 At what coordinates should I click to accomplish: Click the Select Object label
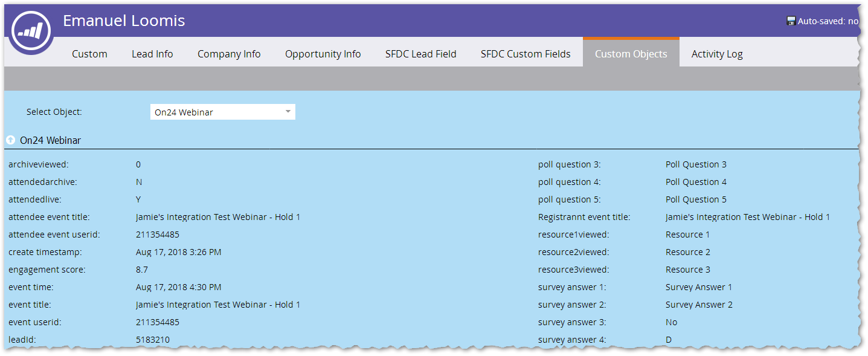54,112
